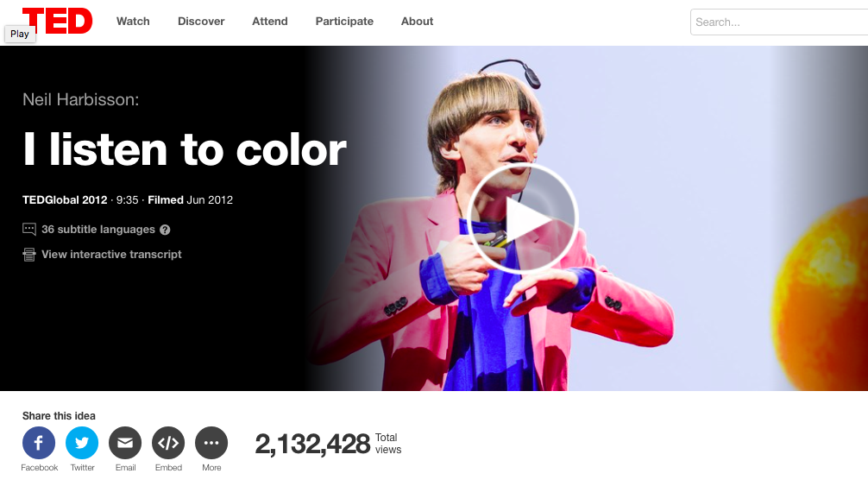Viewport: 868px width, 486px height.
Task: Open the Embed code icon
Action: pos(168,443)
